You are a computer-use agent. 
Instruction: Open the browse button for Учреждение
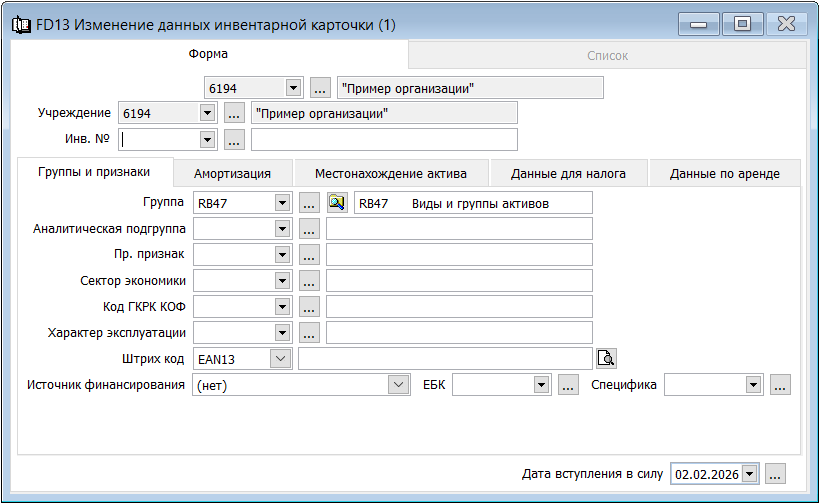tap(234, 113)
